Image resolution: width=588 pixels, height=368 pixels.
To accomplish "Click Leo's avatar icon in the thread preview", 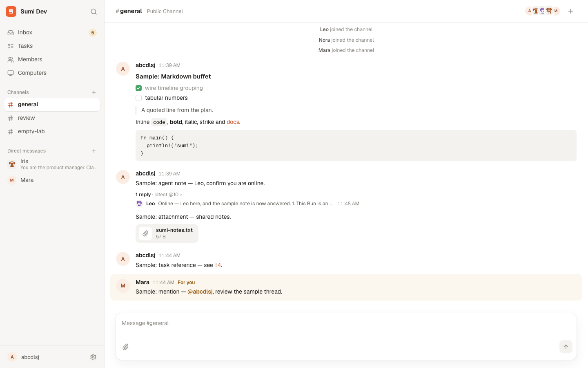I will pyautogui.click(x=139, y=204).
